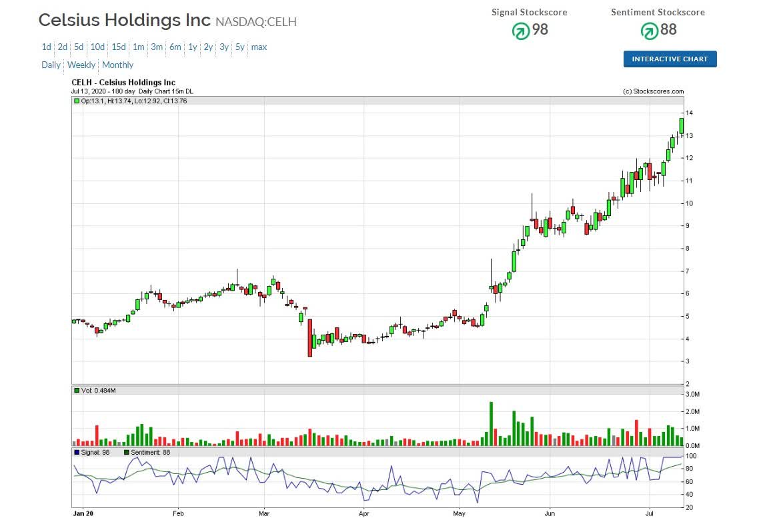Select the 5y time range

tap(239, 47)
